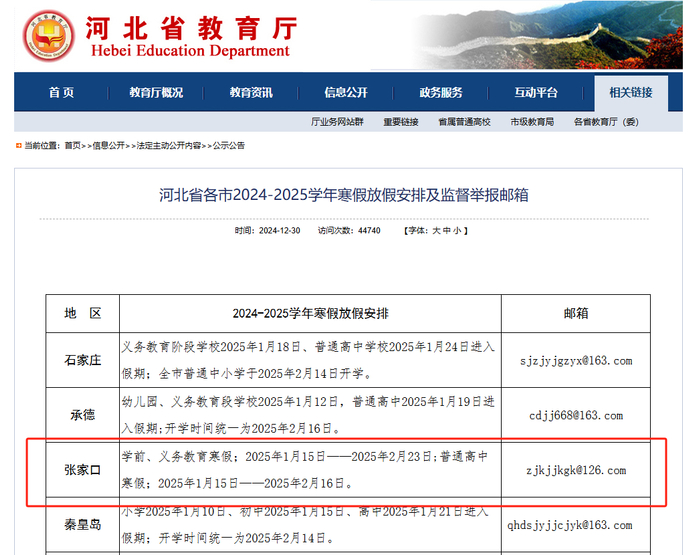The image size is (700, 555).
Task: Open the 信息公开 navigation item
Action: [x=346, y=93]
